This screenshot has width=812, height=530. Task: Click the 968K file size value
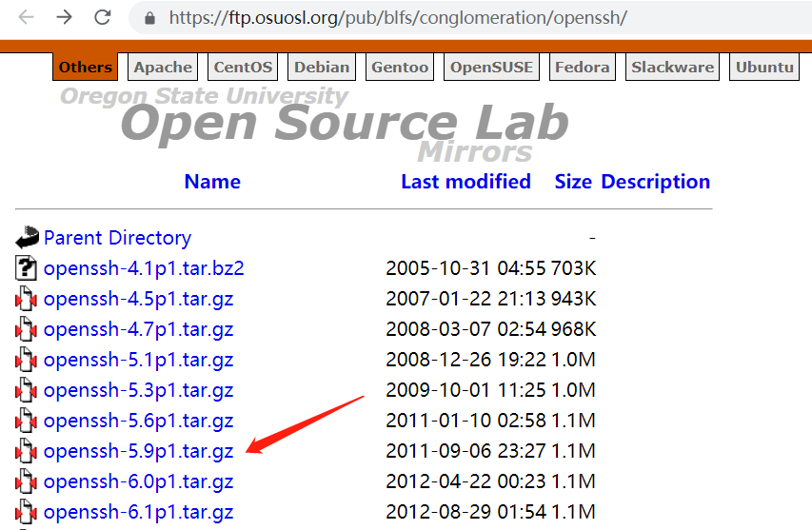point(573,329)
